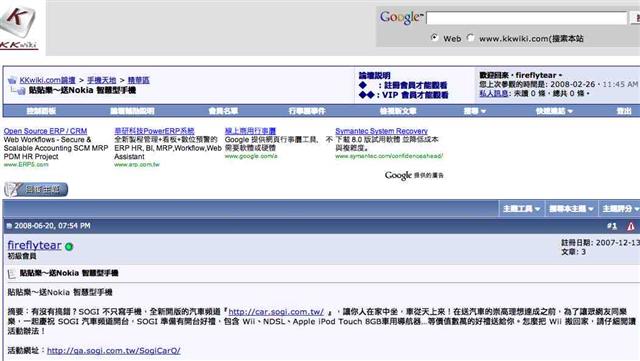Open the Symantec System Recovery ad link
Viewport: 640px width, 361px height.
[x=381, y=131]
